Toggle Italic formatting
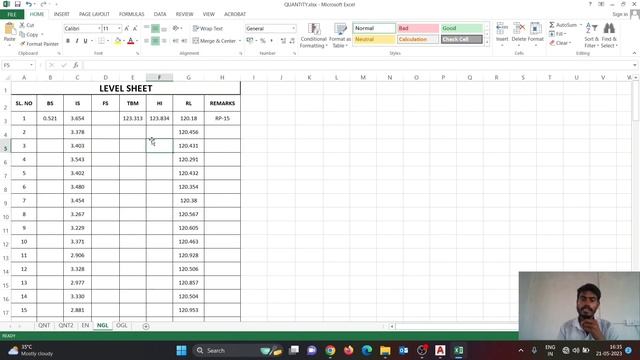Screen dimensions: 640x360 [x=77, y=41]
